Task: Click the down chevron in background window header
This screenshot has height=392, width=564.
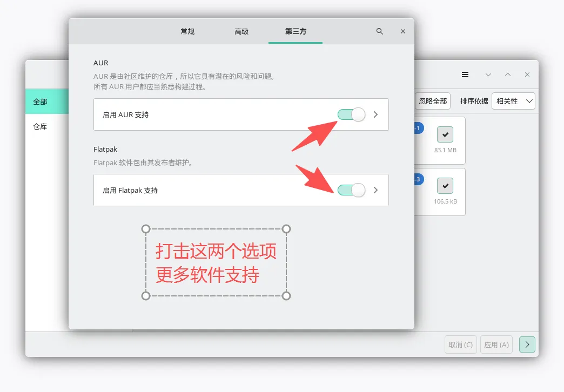Action: 488,75
